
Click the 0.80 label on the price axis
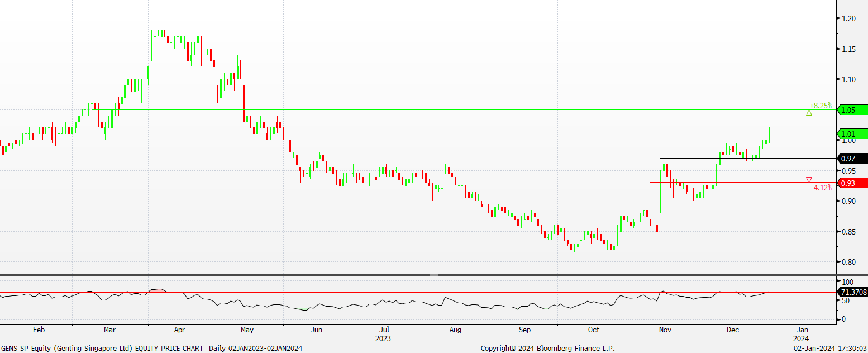click(x=848, y=262)
